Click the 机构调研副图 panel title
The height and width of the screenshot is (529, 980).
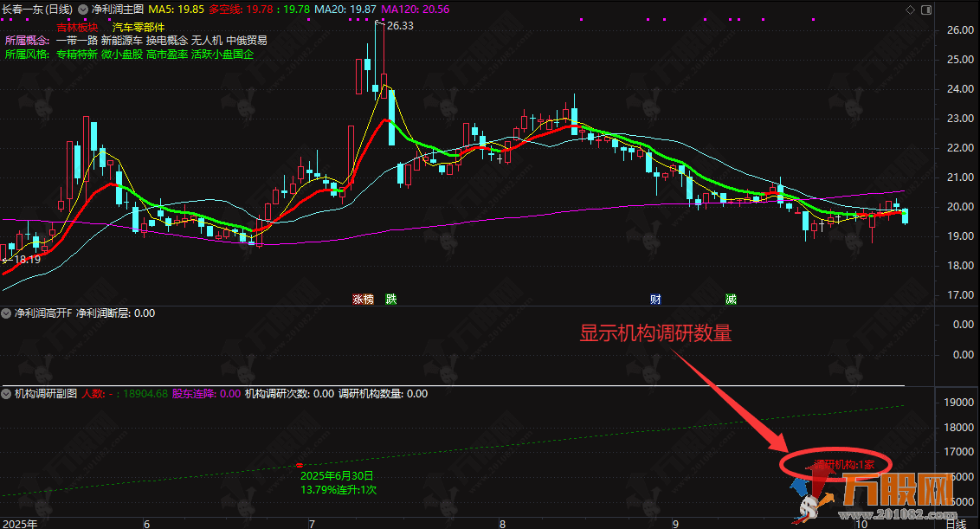pos(46,393)
